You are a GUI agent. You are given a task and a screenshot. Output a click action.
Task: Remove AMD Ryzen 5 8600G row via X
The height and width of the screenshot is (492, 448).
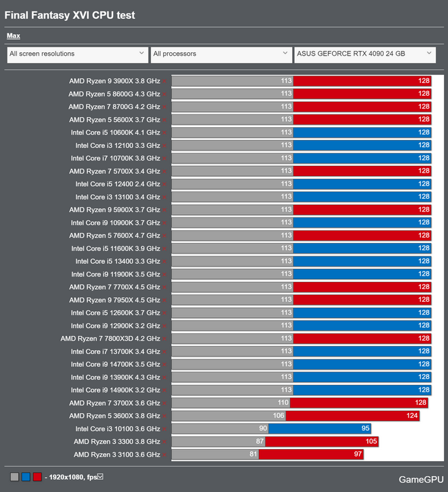tap(164, 94)
